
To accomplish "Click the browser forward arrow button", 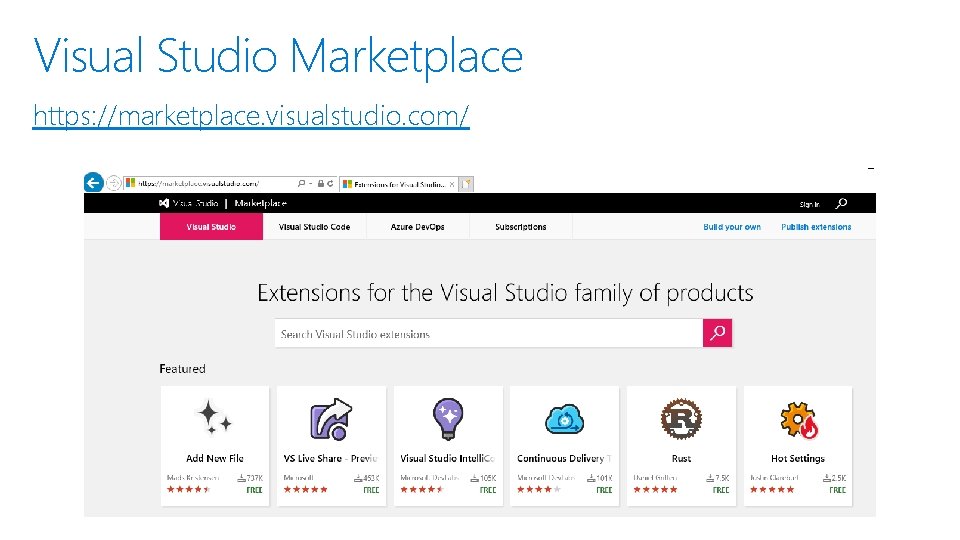I will 113,183.
